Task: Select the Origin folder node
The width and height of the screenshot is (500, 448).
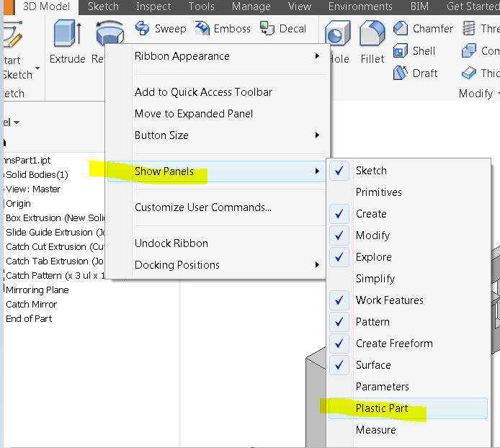Action: (x=18, y=203)
